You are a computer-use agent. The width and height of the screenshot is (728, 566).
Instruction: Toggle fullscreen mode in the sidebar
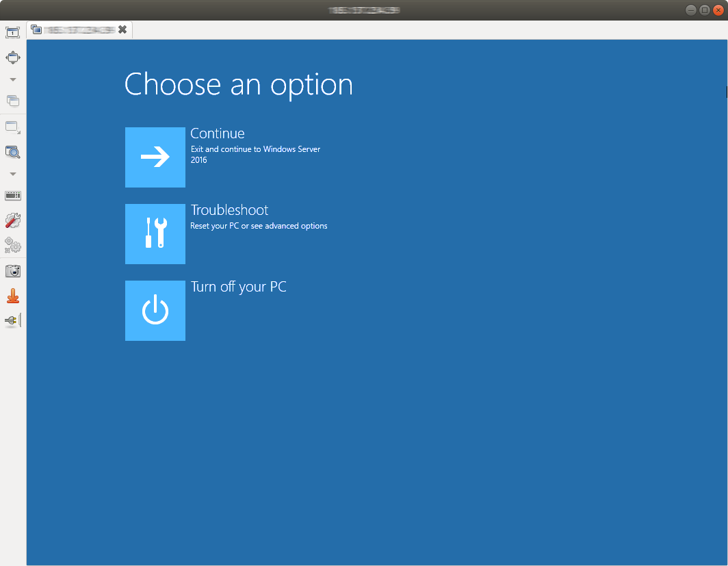[12, 57]
